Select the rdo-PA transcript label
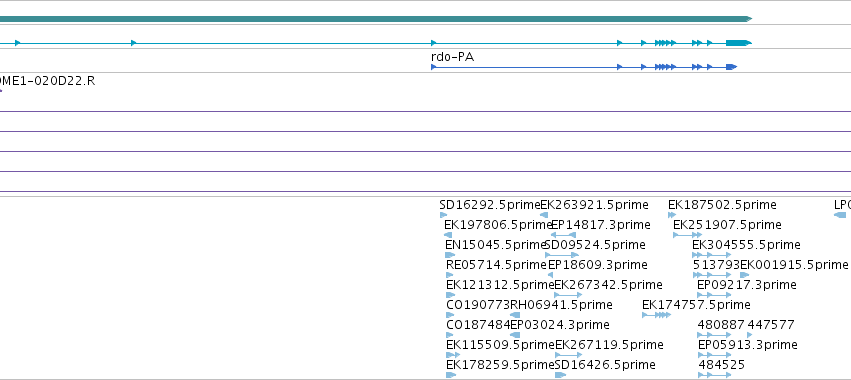This screenshot has height=380, width=851. coord(453,57)
